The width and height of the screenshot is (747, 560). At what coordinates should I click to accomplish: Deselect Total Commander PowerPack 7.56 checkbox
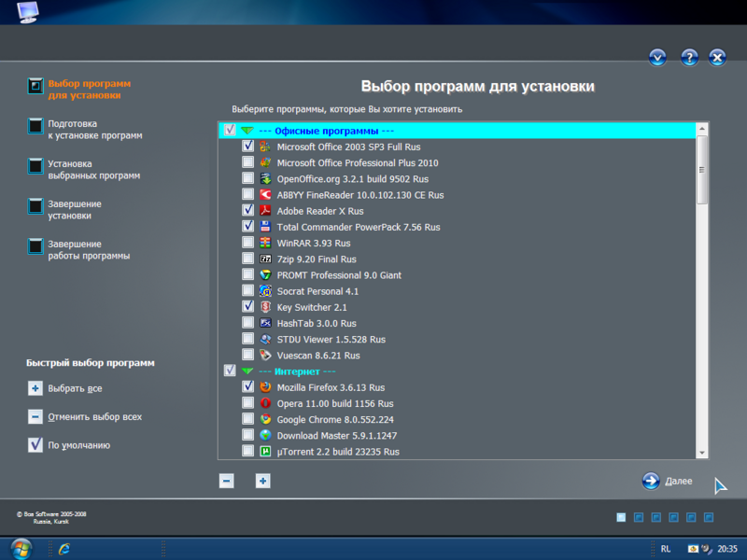pos(247,227)
